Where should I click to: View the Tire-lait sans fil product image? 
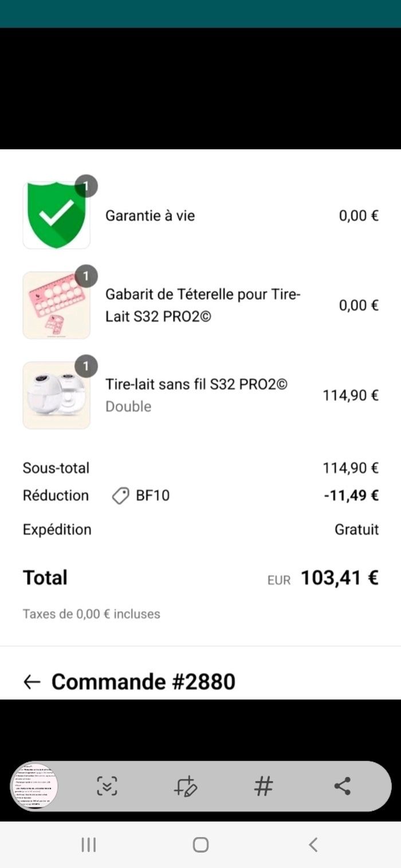point(56,395)
